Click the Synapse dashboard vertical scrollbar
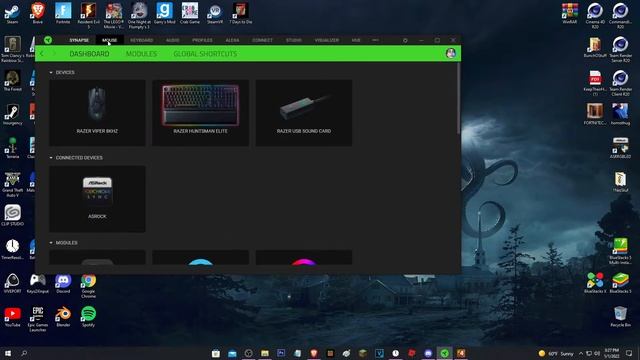The width and height of the screenshot is (640, 360). coord(459,98)
